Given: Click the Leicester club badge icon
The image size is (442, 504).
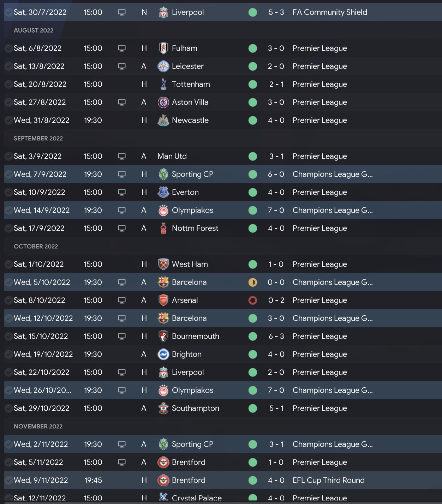Looking at the screenshot, I should pos(163,66).
